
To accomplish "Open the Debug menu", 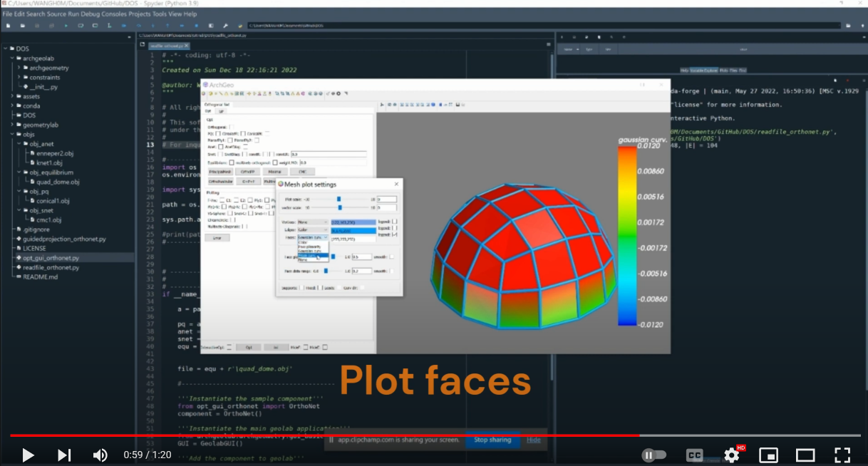I will pos(91,14).
